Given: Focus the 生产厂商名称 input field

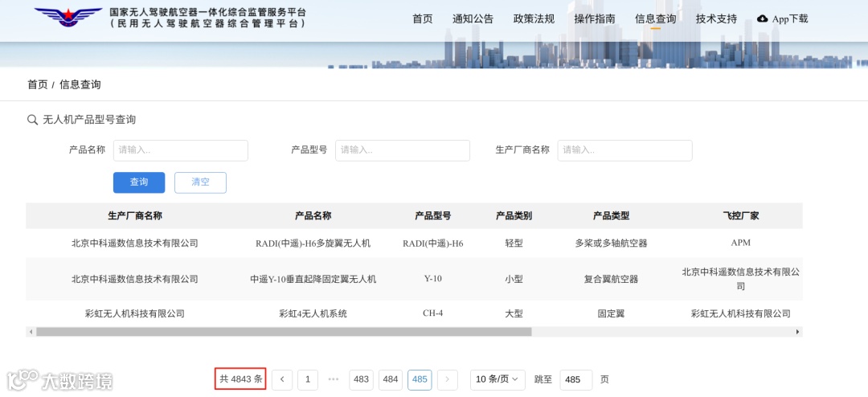Looking at the screenshot, I should coord(624,150).
